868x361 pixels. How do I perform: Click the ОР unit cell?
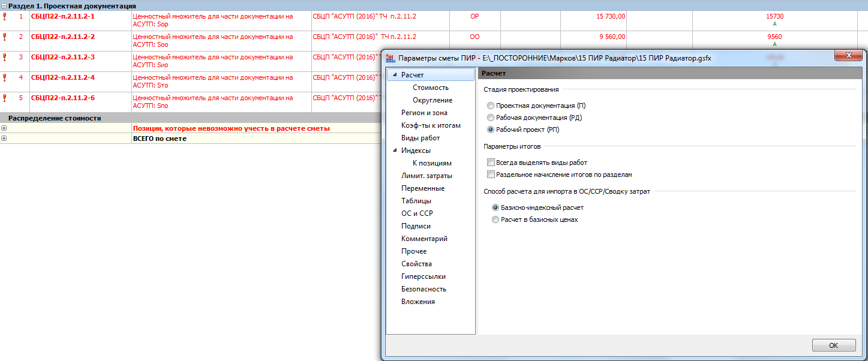(x=474, y=21)
